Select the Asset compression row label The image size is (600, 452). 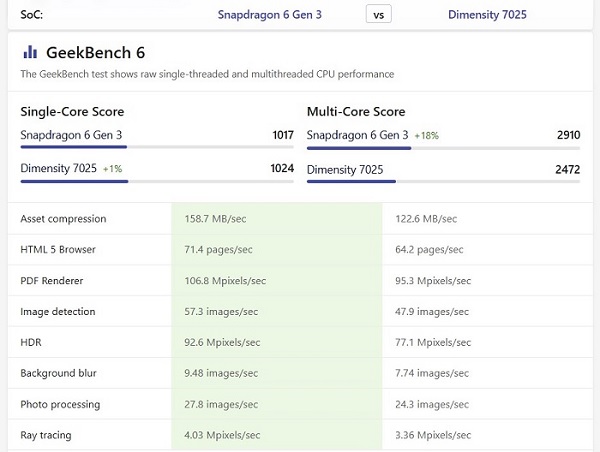coord(63,219)
